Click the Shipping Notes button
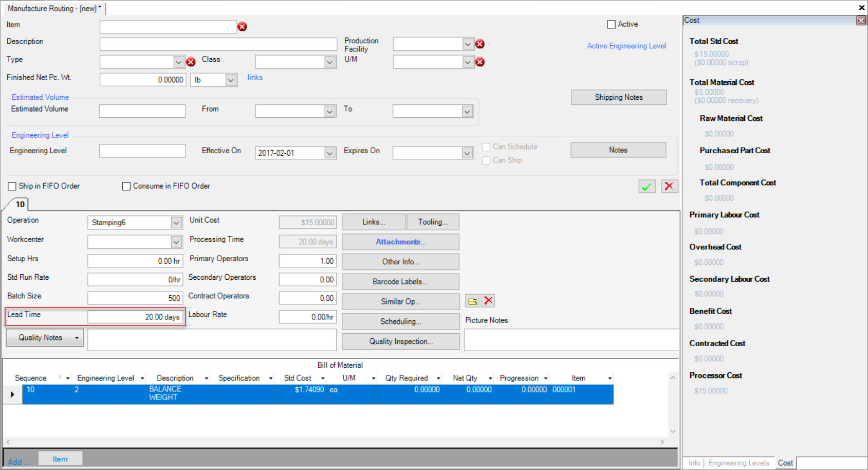This screenshot has width=868, height=470. tap(619, 97)
